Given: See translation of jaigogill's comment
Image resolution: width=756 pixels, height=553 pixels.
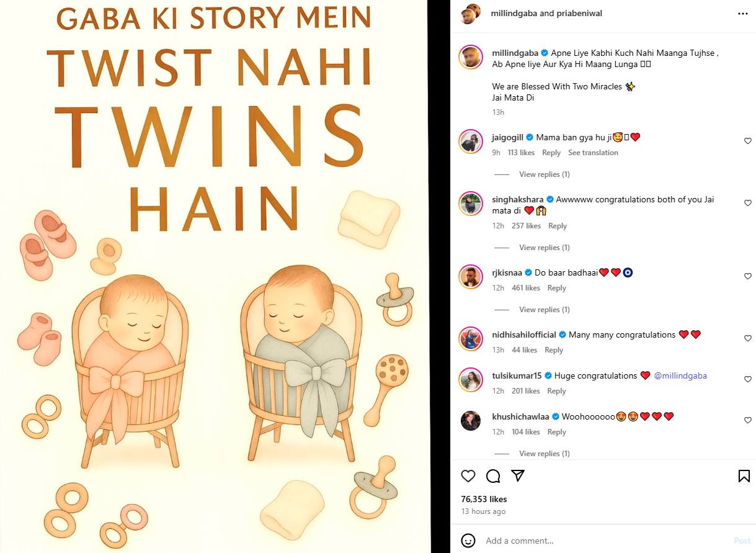Looking at the screenshot, I should point(593,153).
